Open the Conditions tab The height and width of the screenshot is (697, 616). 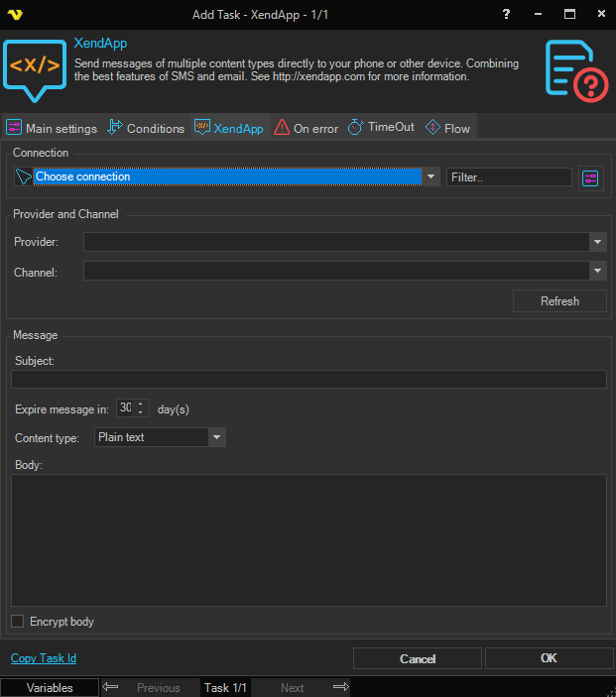click(146, 129)
